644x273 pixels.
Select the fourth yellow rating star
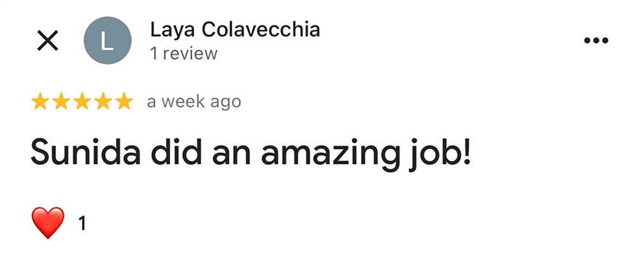(103, 101)
